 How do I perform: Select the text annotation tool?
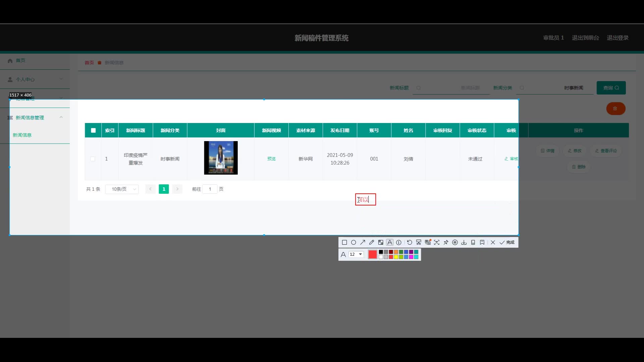coord(390,242)
